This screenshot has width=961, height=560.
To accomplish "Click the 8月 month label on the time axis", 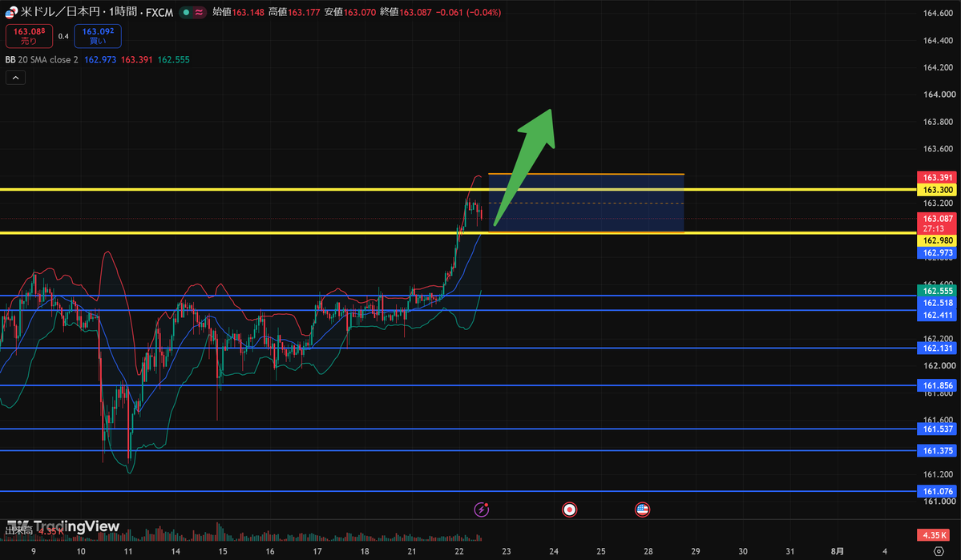I will (838, 551).
